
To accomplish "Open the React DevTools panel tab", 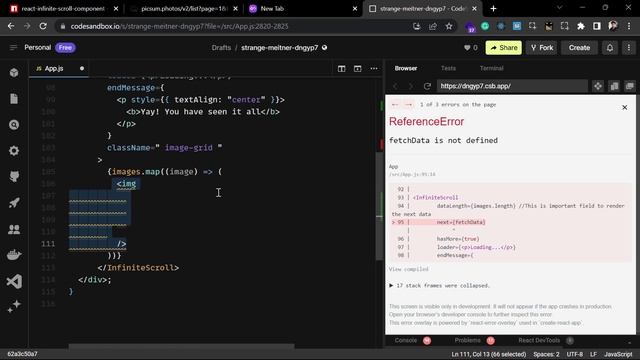I will pyautogui.click(x=545, y=340).
